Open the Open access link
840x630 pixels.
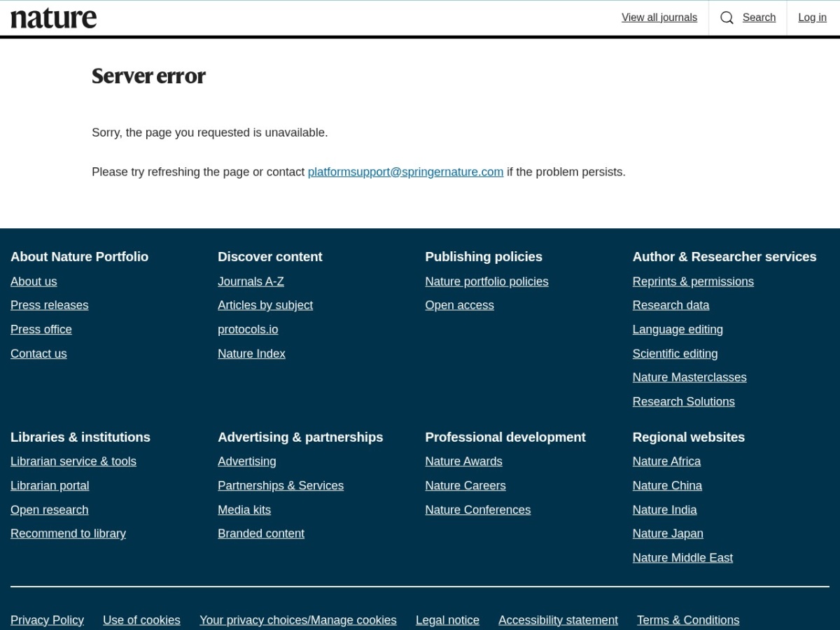coord(459,305)
